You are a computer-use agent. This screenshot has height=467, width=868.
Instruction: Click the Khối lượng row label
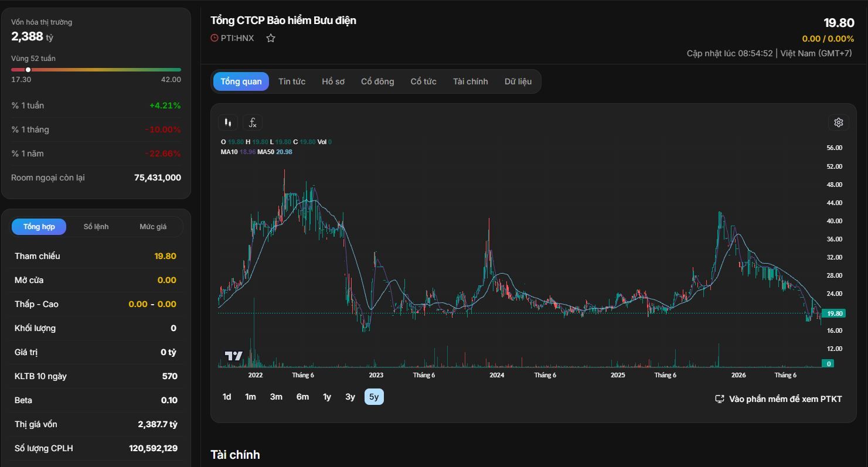35,328
